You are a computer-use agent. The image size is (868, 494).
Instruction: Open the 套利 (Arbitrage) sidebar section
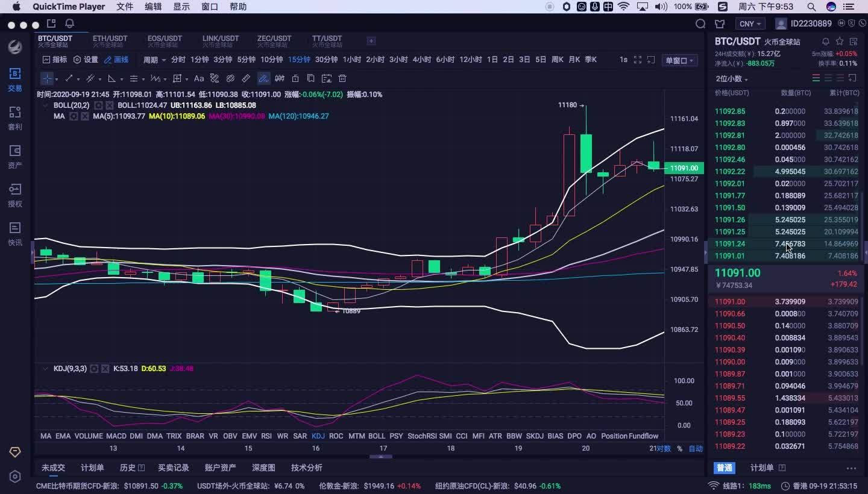pyautogui.click(x=15, y=118)
